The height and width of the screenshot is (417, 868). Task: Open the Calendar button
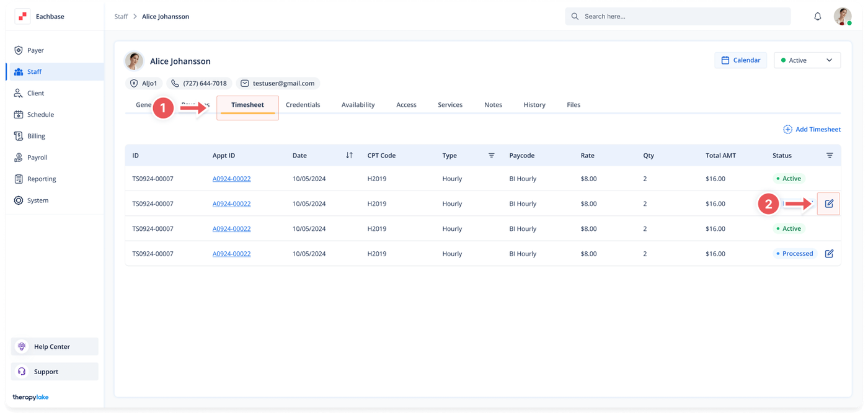pos(740,60)
